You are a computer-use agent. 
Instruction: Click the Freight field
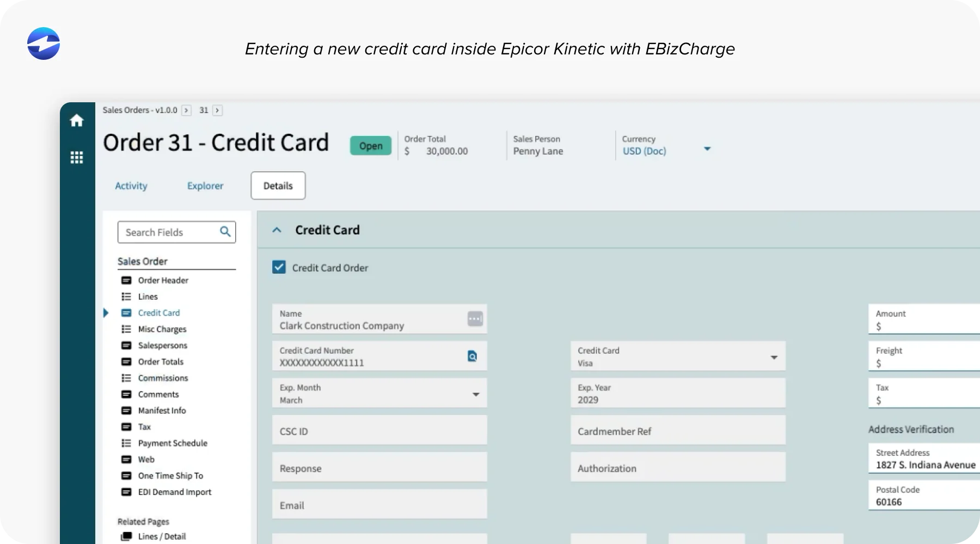pos(924,356)
